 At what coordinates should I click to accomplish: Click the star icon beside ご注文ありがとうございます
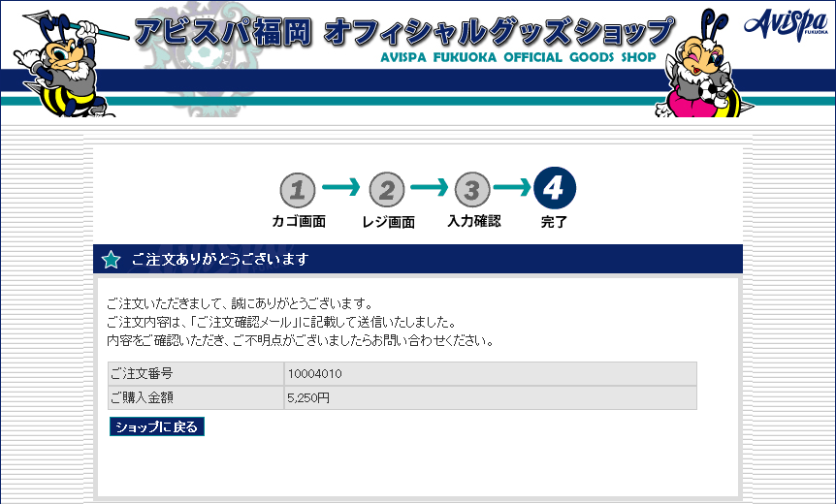tap(111, 260)
